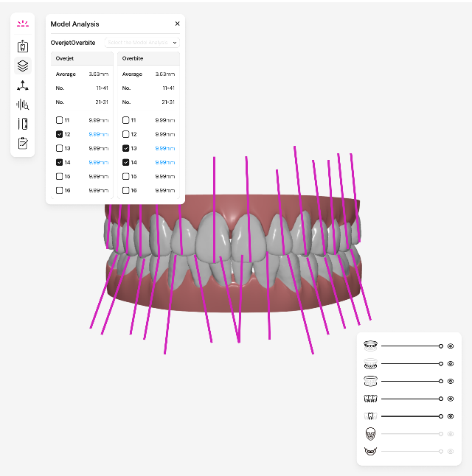Screen dimensions: 472x476
Task: Toggle visibility of skull layer
Action: (451, 434)
